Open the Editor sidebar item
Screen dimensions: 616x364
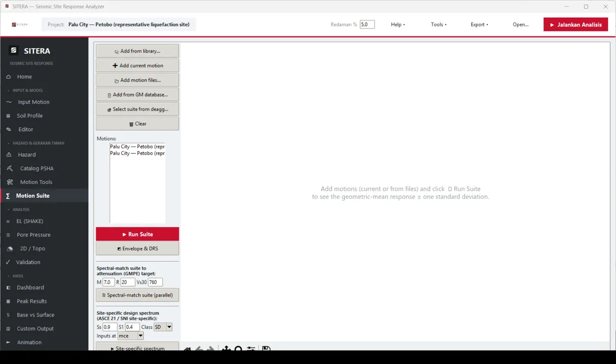coord(44,129)
